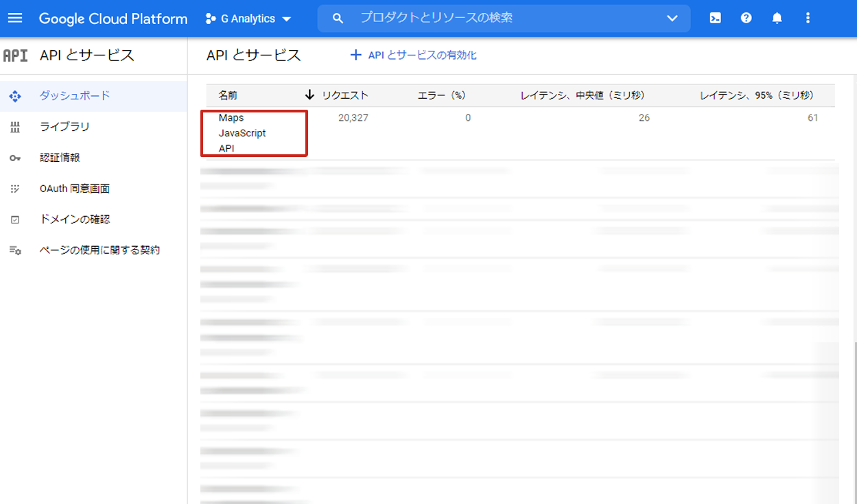Click the Google Cloud Platform logo
857x504 pixels.
click(113, 19)
